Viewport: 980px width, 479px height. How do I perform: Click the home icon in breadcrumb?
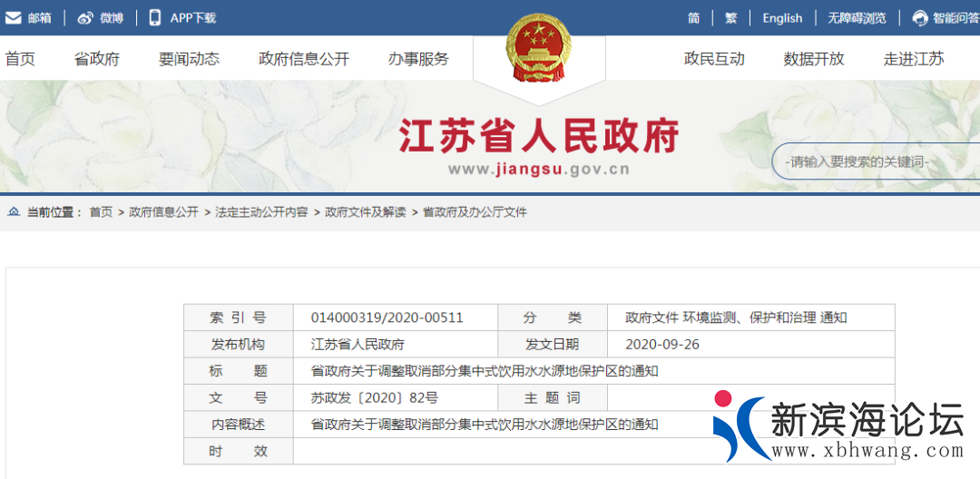pyautogui.click(x=13, y=212)
